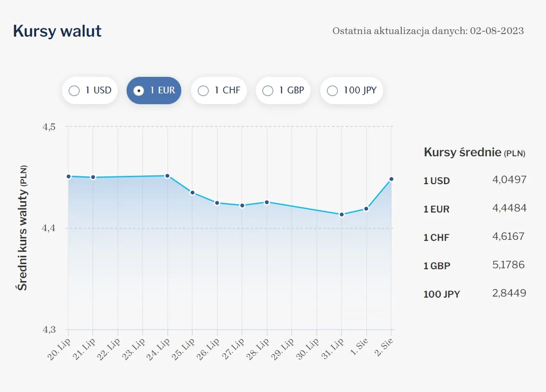The height and width of the screenshot is (392, 546).
Task: Click the 23. Lip x-axis label
Action: coord(134,349)
